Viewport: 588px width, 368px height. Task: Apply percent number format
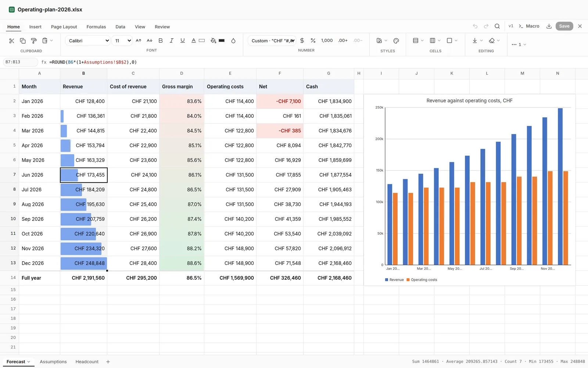(x=313, y=41)
